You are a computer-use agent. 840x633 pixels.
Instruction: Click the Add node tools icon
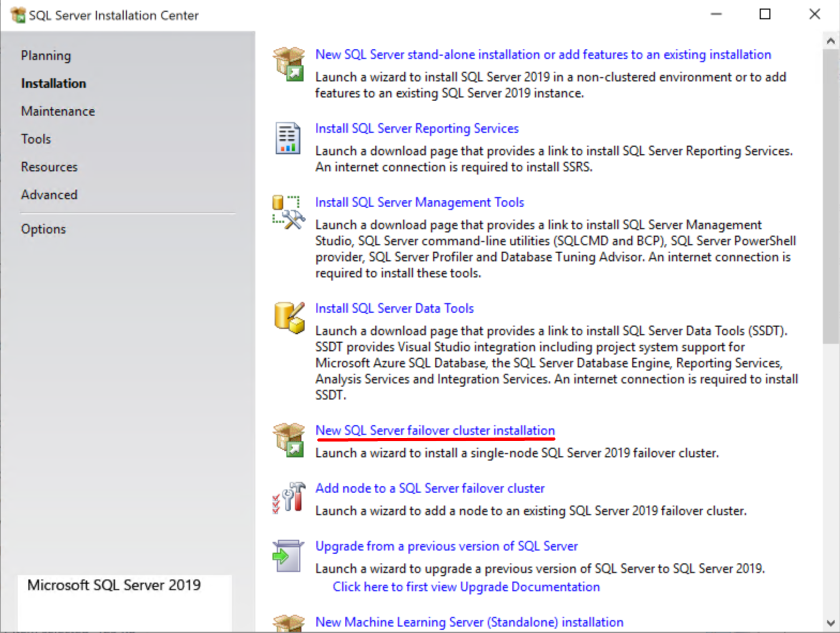coord(289,498)
